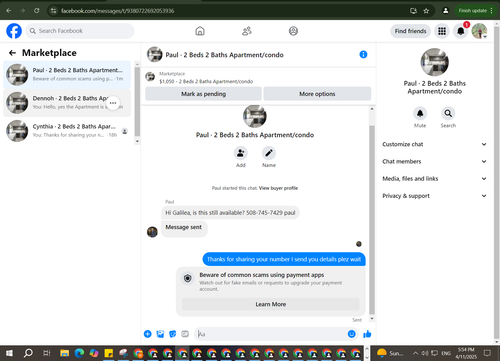Attach a photo with the image icon
Image resolution: width=500 pixels, height=361 pixels.
pos(160,334)
